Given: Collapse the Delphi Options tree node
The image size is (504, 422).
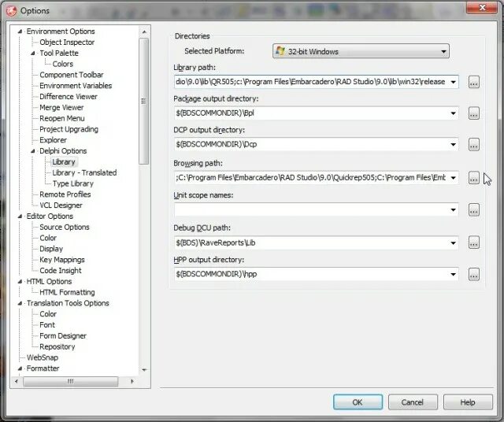Looking at the screenshot, I should point(33,151).
